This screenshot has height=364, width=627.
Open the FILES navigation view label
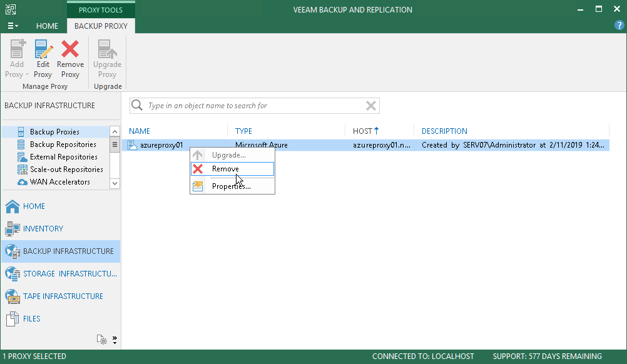[31, 319]
